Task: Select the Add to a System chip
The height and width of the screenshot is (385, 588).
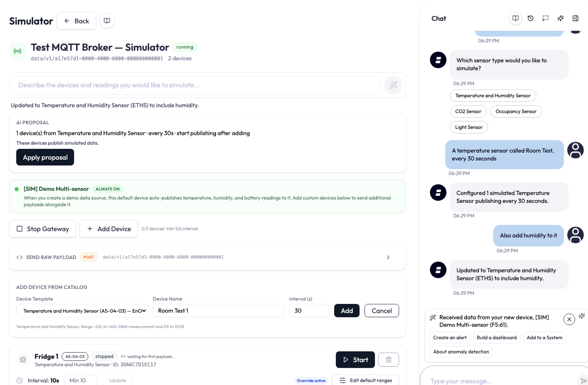Action: [x=545, y=338]
